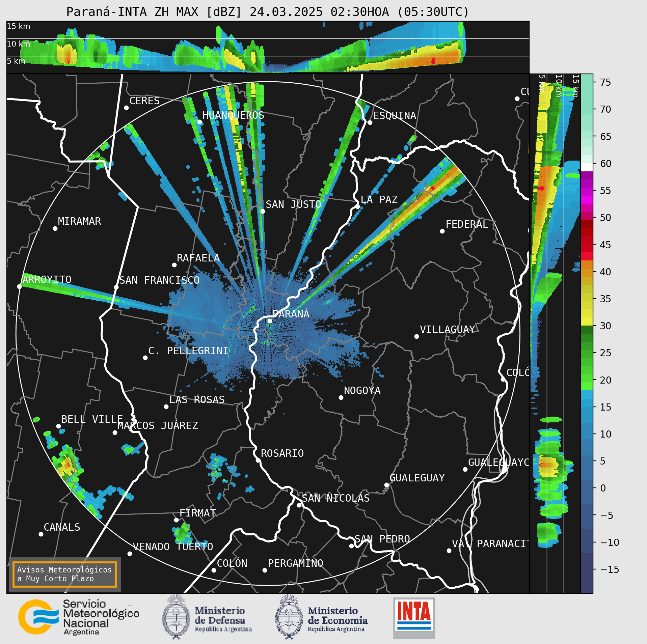This screenshot has height=644, width=647.
Task: Click the FIRMAT label
Action: 198,513
